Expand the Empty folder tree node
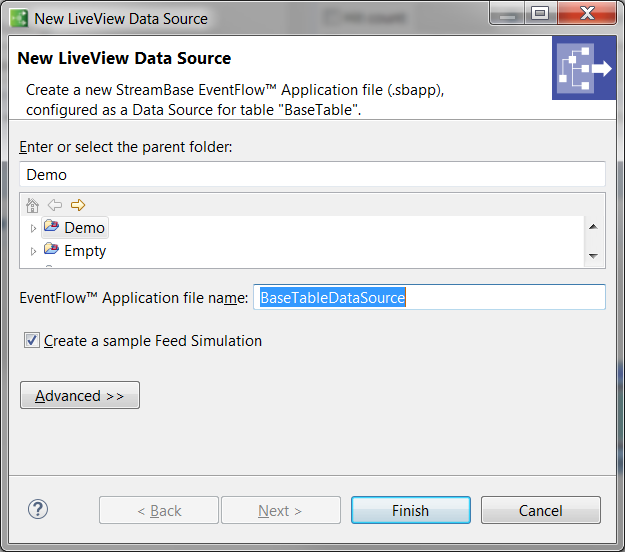Image resolution: width=625 pixels, height=552 pixels. click(33, 251)
